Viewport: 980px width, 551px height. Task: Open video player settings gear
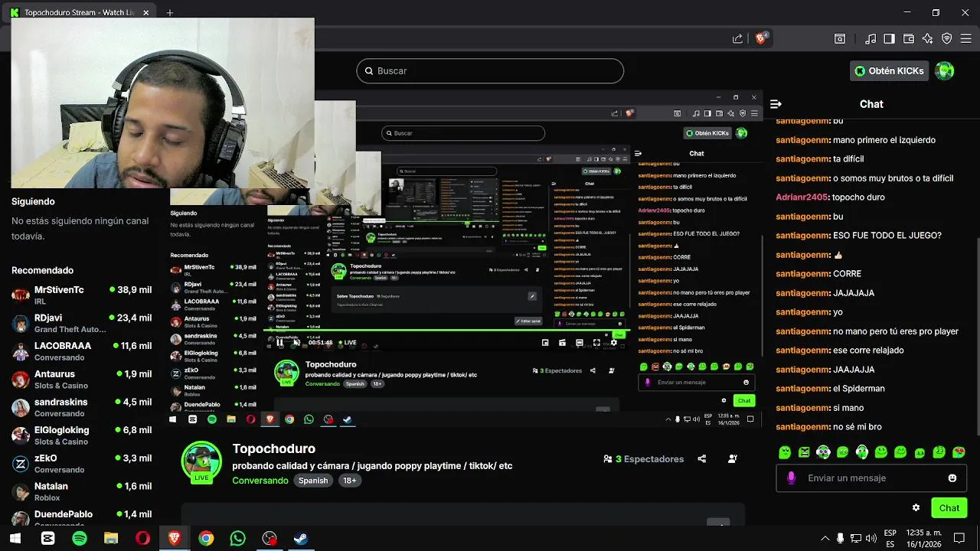point(614,343)
